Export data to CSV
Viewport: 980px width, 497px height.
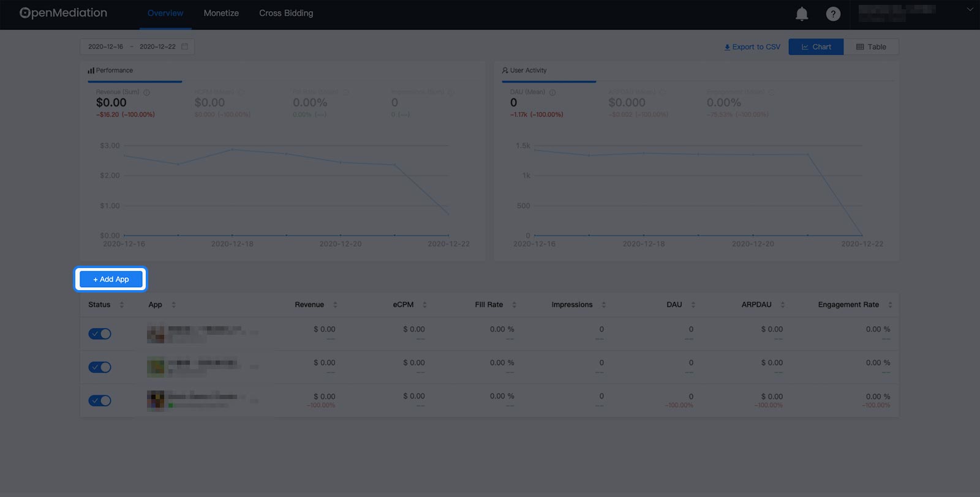coord(752,47)
